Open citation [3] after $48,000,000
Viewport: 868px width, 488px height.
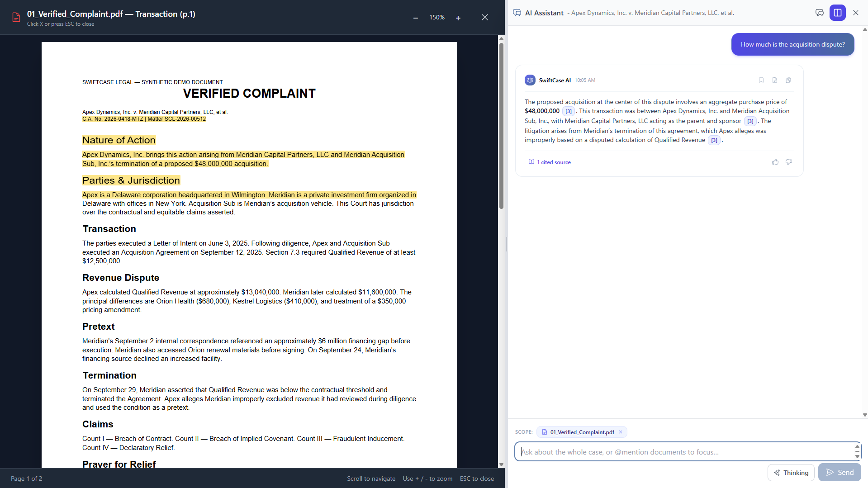[568, 111]
